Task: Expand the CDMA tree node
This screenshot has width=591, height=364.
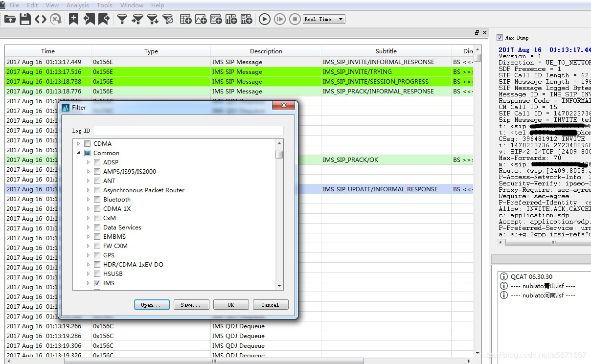Action: click(78, 144)
